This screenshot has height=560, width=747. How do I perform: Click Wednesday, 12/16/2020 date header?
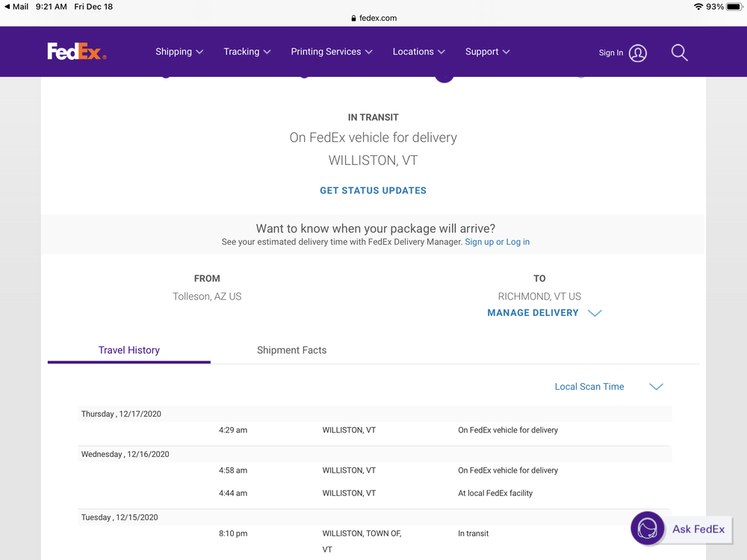[x=125, y=454]
